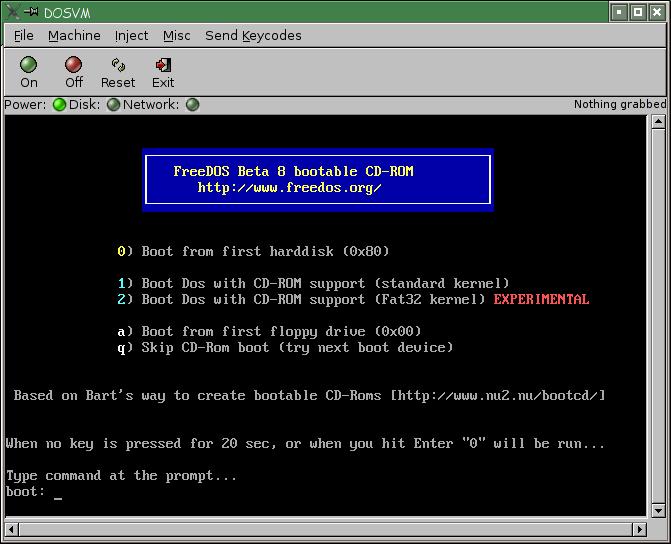The width and height of the screenshot is (671, 544).
Task: Minimize the DOSVM window
Action: (x=619, y=12)
